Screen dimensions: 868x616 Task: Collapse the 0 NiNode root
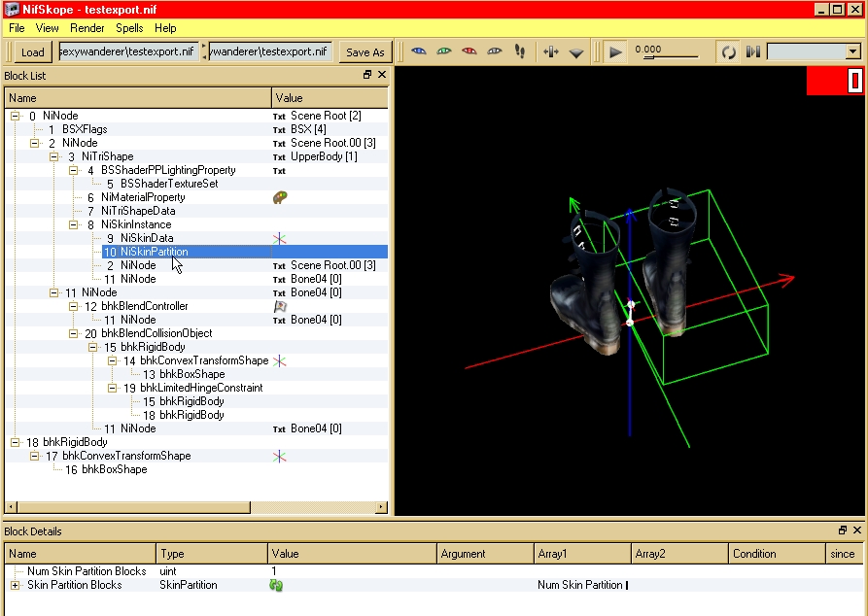[x=15, y=116]
